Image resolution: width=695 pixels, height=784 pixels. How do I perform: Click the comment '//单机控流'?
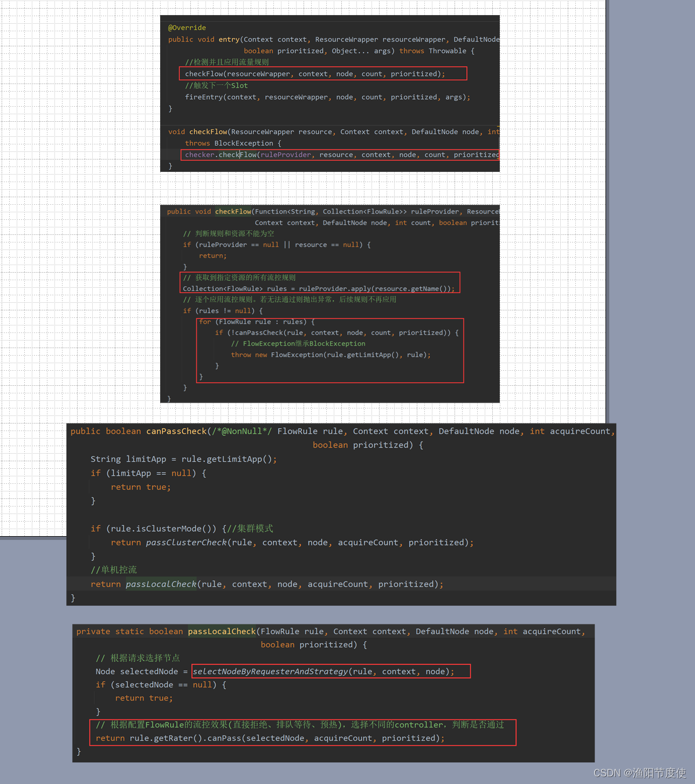[113, 570]
